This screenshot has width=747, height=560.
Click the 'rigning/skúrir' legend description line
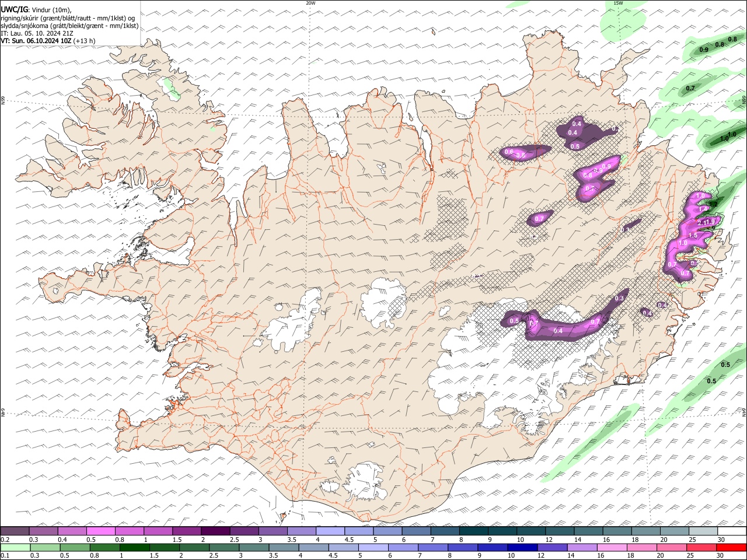pyautogui.click(x=67, y=17)
